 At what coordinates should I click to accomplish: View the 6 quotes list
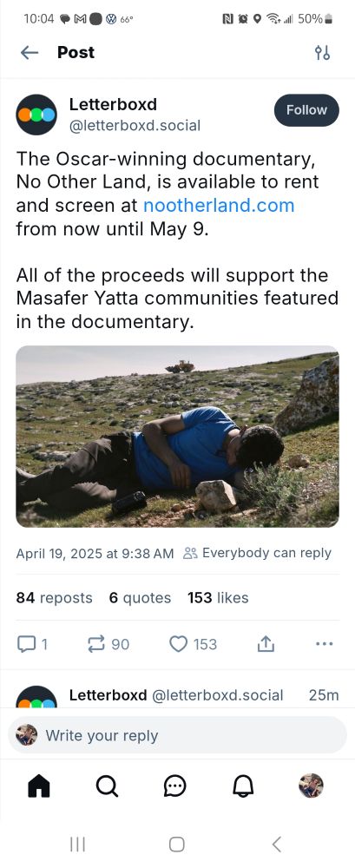[x=140, y=598]
